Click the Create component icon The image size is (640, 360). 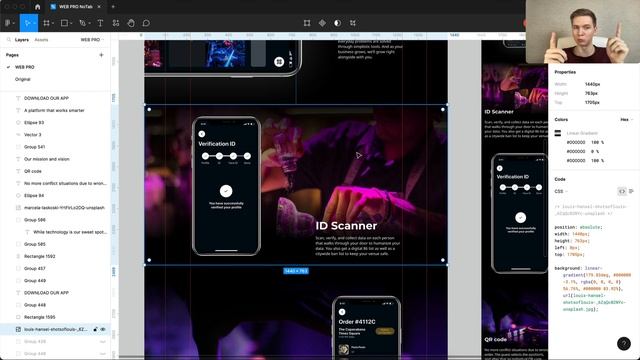point(322,23)
